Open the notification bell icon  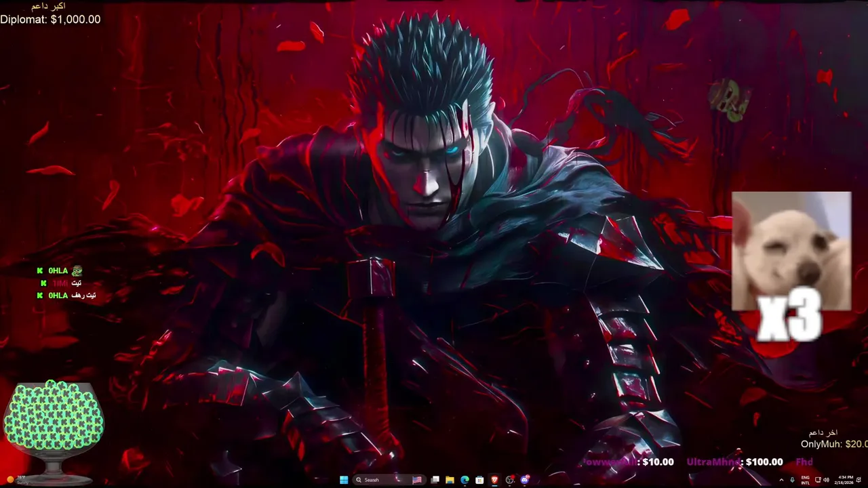[x=859, y=480]
